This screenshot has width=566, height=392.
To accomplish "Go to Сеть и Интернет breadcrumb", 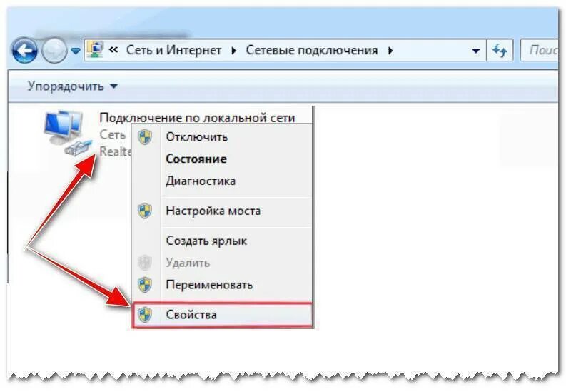I will [x=173, y=50].
